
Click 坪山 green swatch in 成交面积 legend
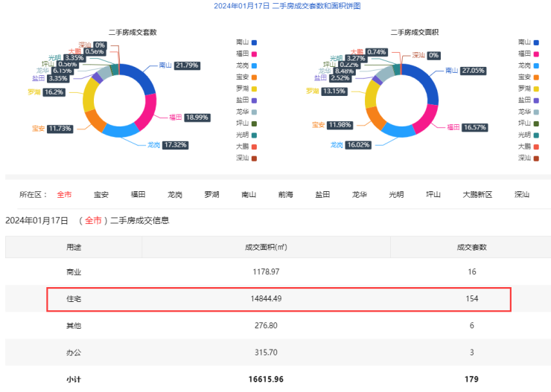[x=536, y=123]
